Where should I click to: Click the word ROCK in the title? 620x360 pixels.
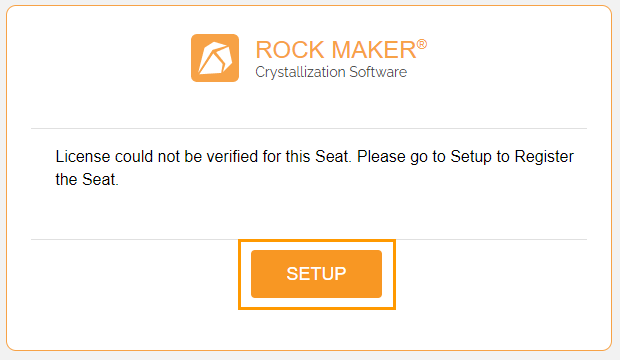point(290,50)
